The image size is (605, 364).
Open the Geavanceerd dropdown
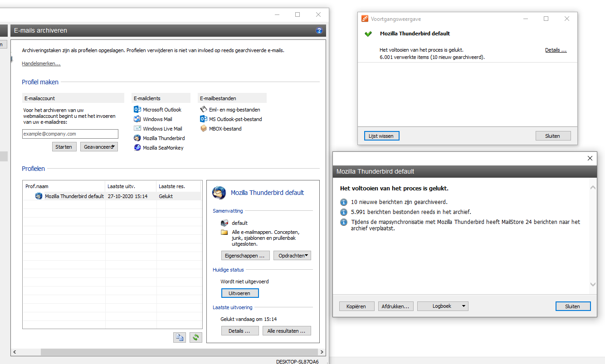coord(99,147)
